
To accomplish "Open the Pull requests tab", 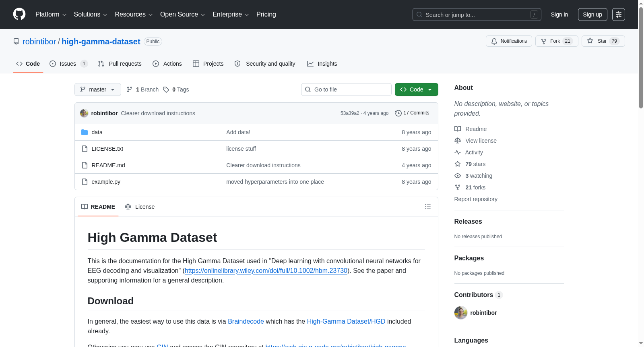I will coord(120,64).
